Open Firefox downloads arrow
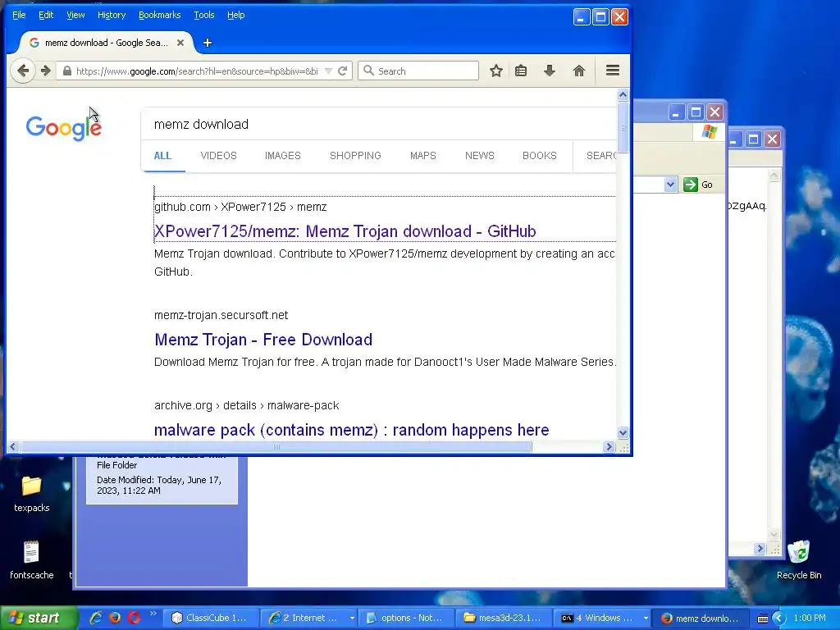 pyautogui.click(x=550, y=71)
